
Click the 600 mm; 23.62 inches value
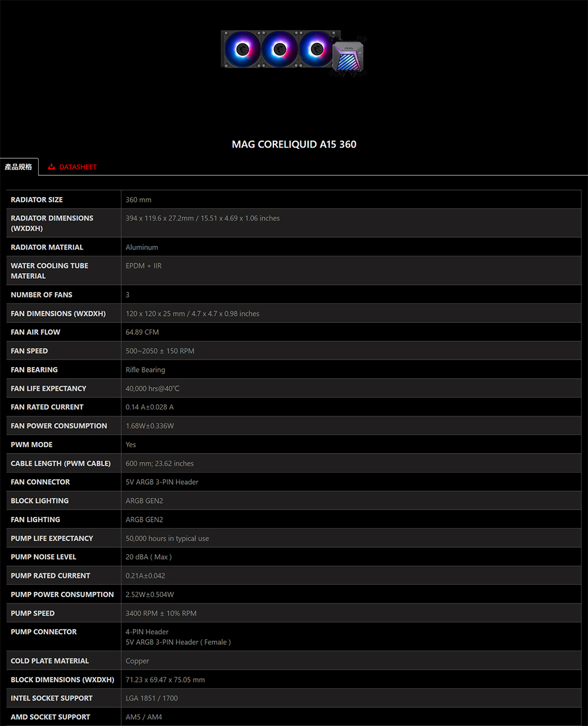(159, 464)
